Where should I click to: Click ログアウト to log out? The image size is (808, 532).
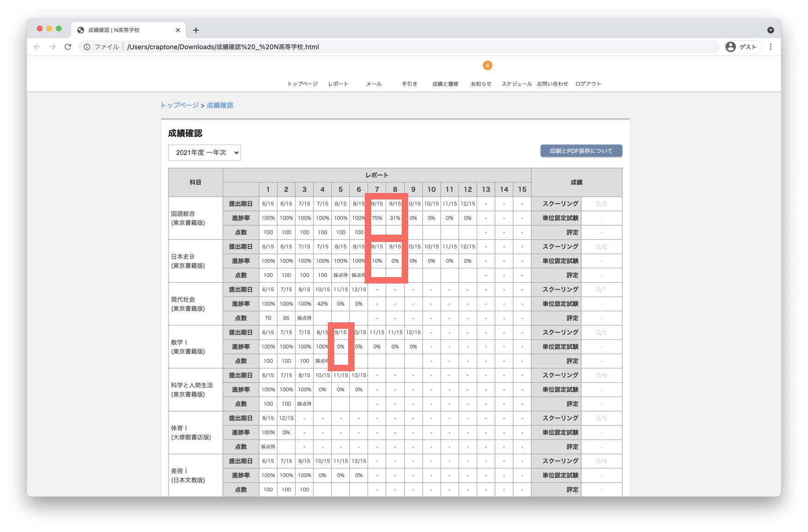coord(588,84)
